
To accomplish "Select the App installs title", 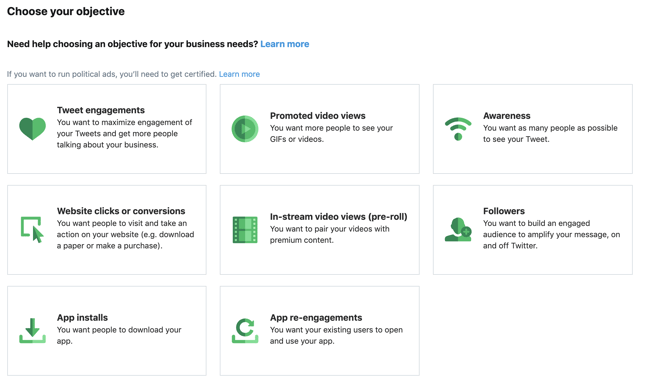I will 82,318.
